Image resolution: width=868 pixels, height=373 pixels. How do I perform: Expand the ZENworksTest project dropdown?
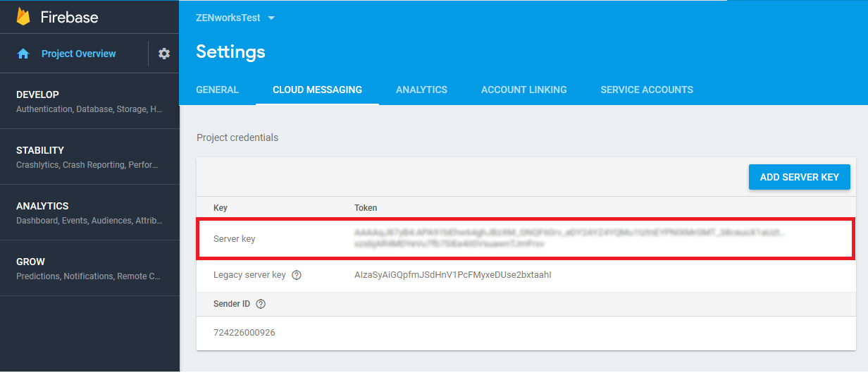[x=271, y=18]
